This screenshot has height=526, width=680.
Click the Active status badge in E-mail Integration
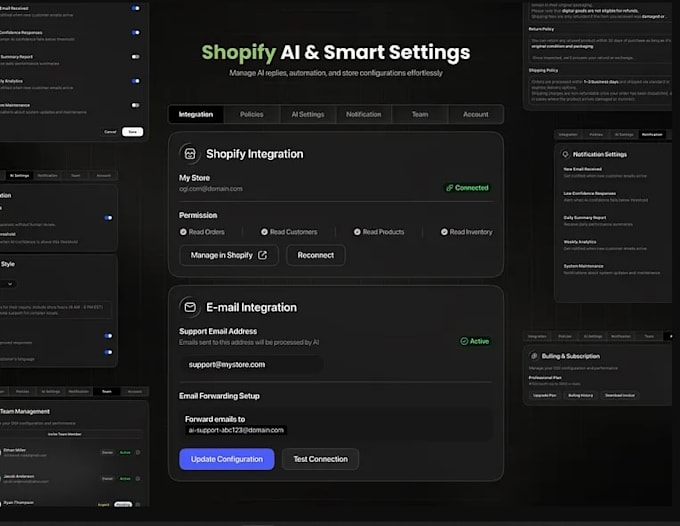coord(475,341)
